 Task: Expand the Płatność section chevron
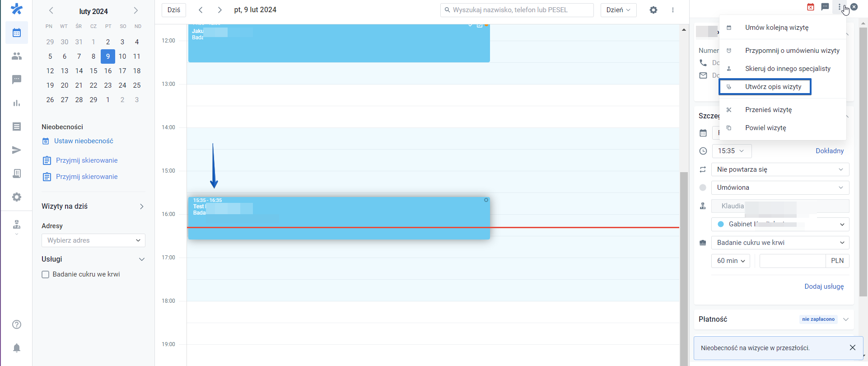point(846,319)
